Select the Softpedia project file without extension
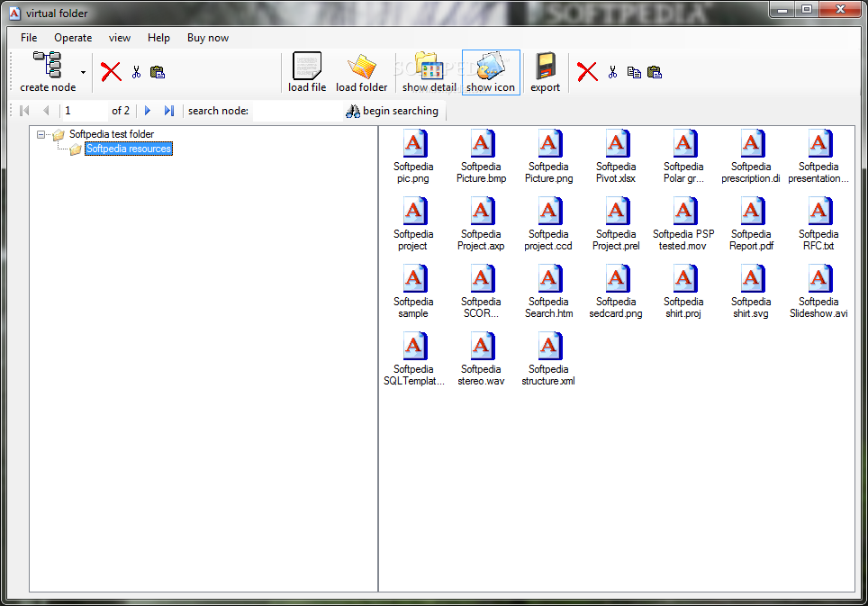Viewport: 868px width, 606px height. tap(413, 223)
